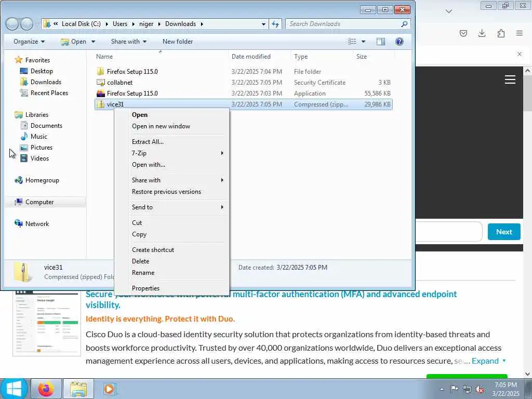Choose Rename from context menu
Viewport: 532px width, 399px height.
pos(143,273)
